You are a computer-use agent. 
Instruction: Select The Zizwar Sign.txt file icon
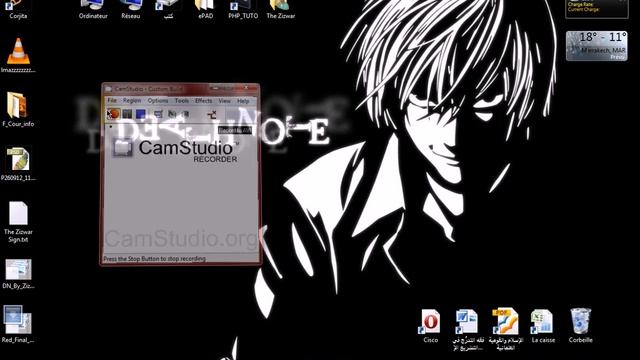pos(18,222)
